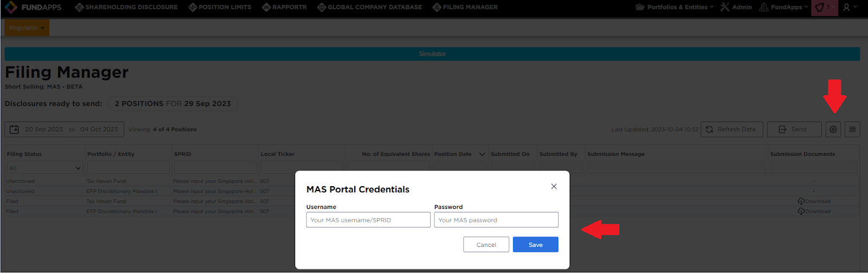Open the FundApps account dropdown
868x273 pixels.
coord(783,7)
